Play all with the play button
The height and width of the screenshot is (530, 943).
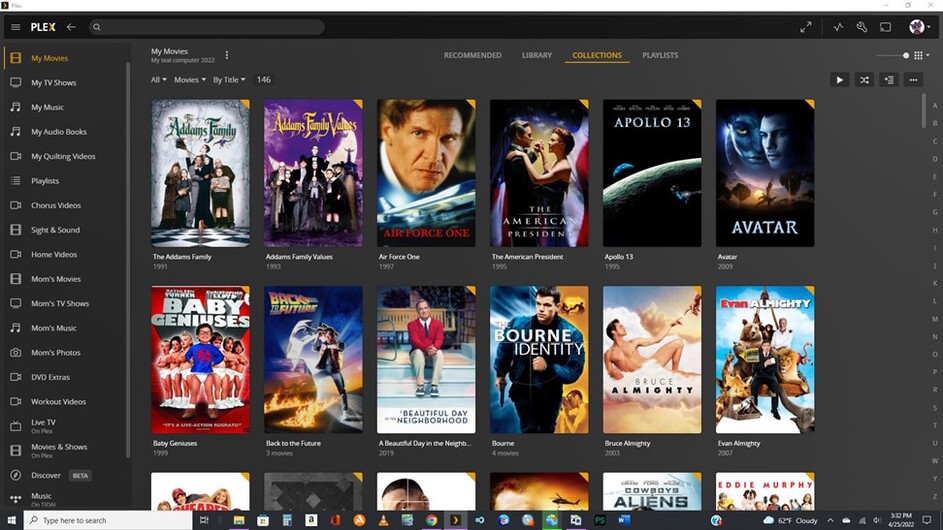(840, 80)
